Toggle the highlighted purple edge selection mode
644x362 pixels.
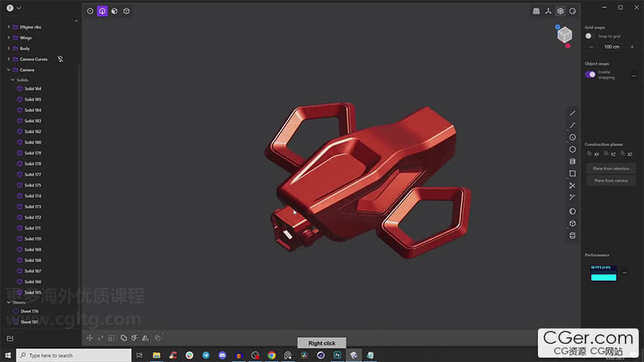click(102, 11)
